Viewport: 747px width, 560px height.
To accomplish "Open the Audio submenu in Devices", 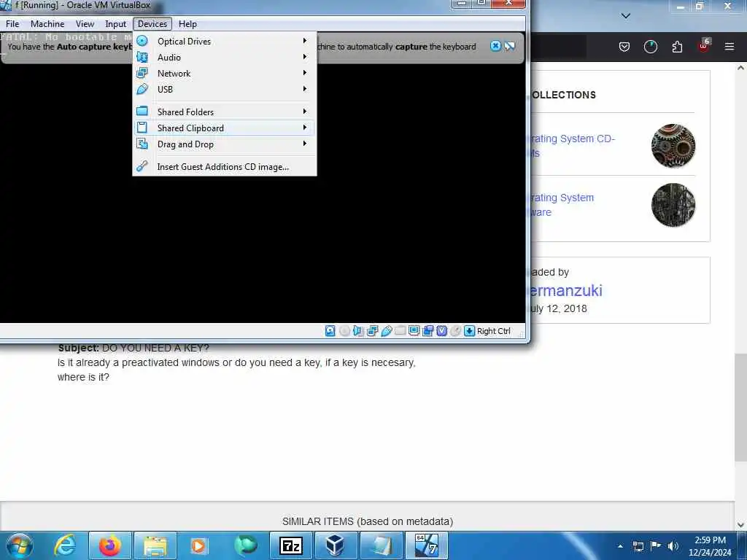I will pos(225,57).
